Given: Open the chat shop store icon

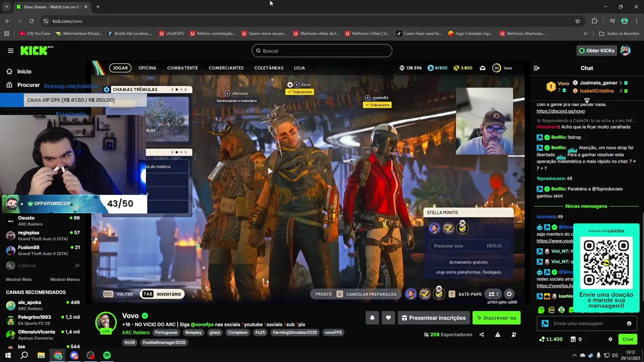Looking at the screenshot, I should [573, 339].
